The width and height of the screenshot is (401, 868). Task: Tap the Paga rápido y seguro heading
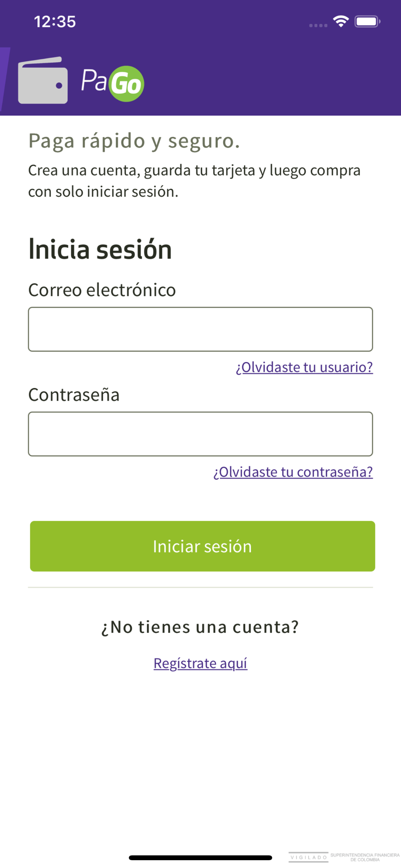coord(134,141)
